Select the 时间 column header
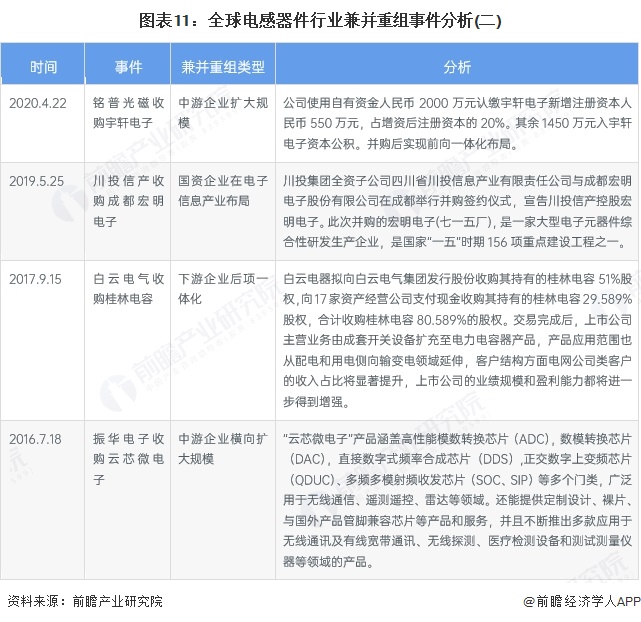 (44, 66)
